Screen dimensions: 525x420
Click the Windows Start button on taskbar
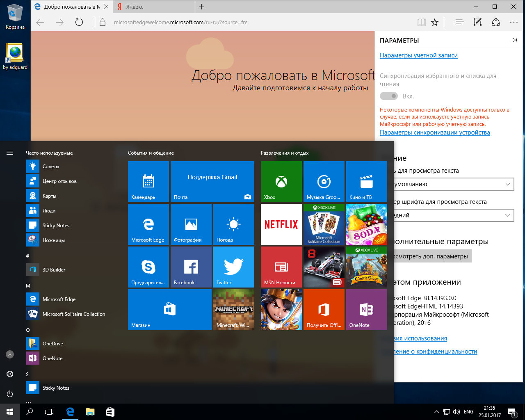[x=10, y=412]
